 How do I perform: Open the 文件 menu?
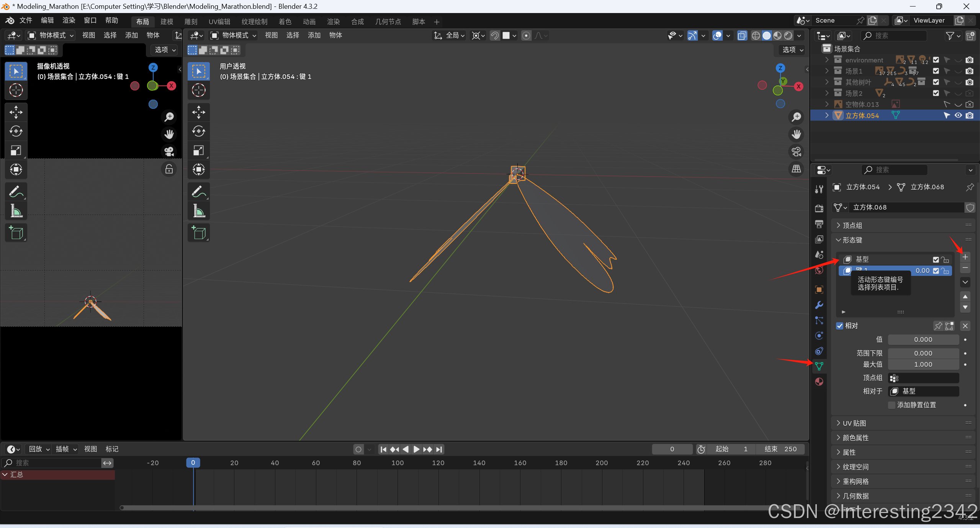pos(26,20)
